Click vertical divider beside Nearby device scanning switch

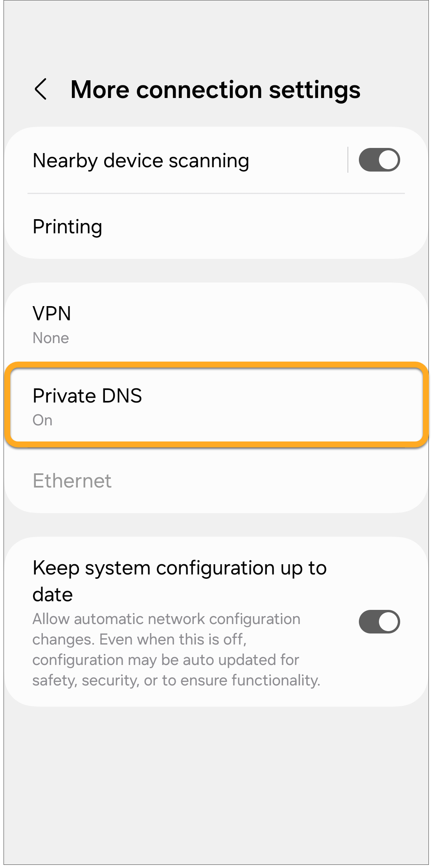(x=348, y=160)
